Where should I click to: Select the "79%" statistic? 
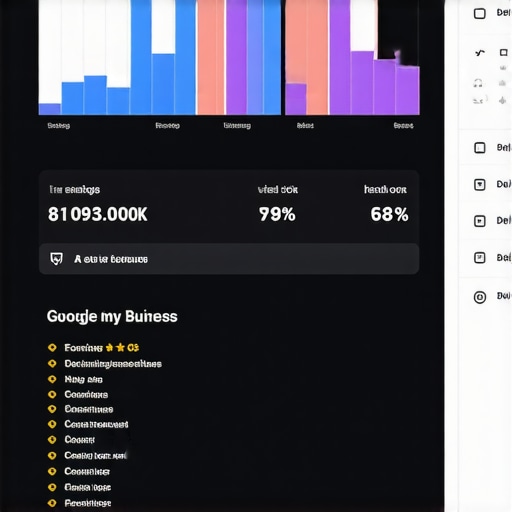(277, 214)
